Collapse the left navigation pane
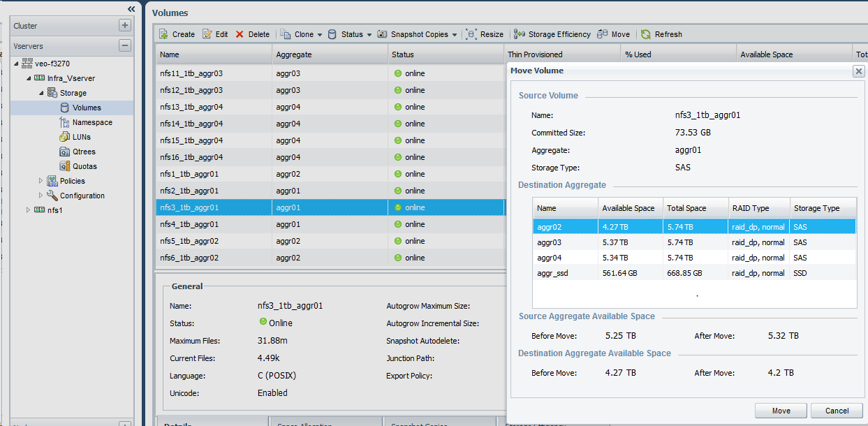 131,8
